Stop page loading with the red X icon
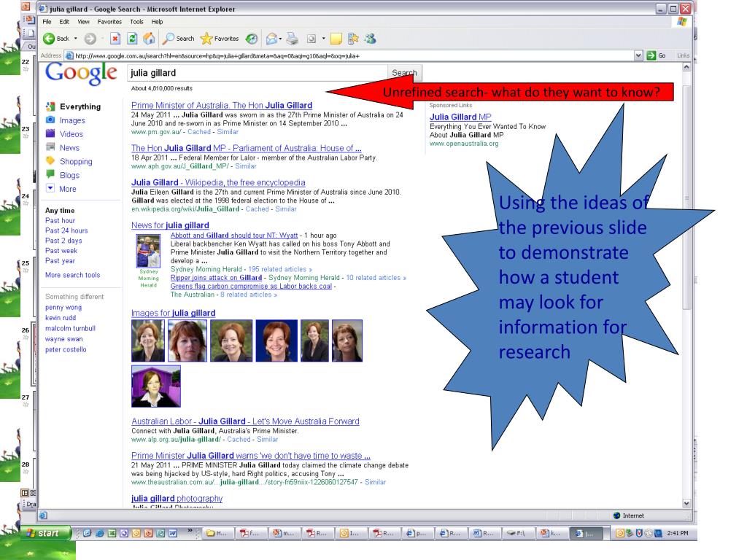The width and height of the screenshot is (747, 560). pos(115,39)
